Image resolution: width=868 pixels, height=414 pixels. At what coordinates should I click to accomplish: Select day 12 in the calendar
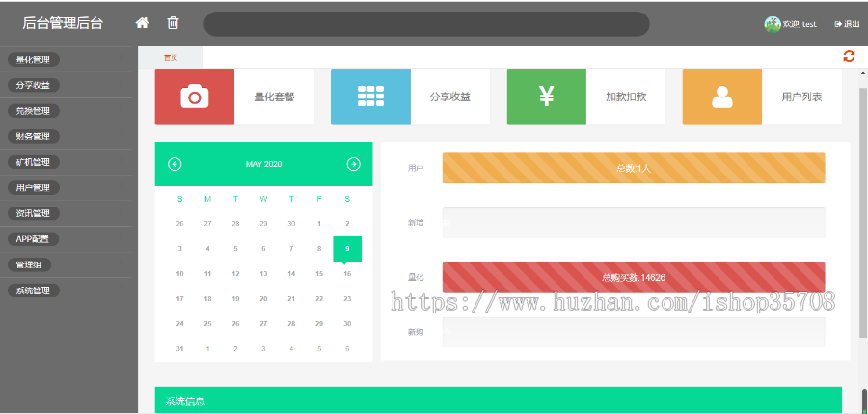(x=236, y=274)
